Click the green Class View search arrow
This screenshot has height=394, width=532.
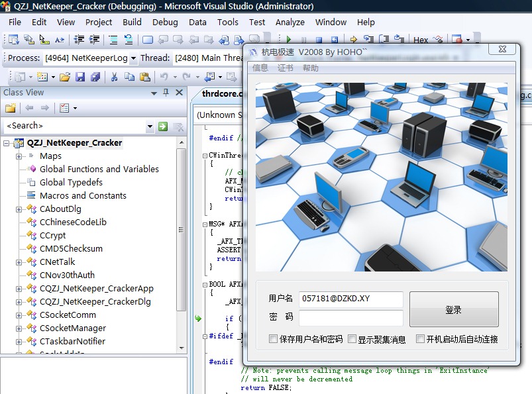click(x=163, y=126)
